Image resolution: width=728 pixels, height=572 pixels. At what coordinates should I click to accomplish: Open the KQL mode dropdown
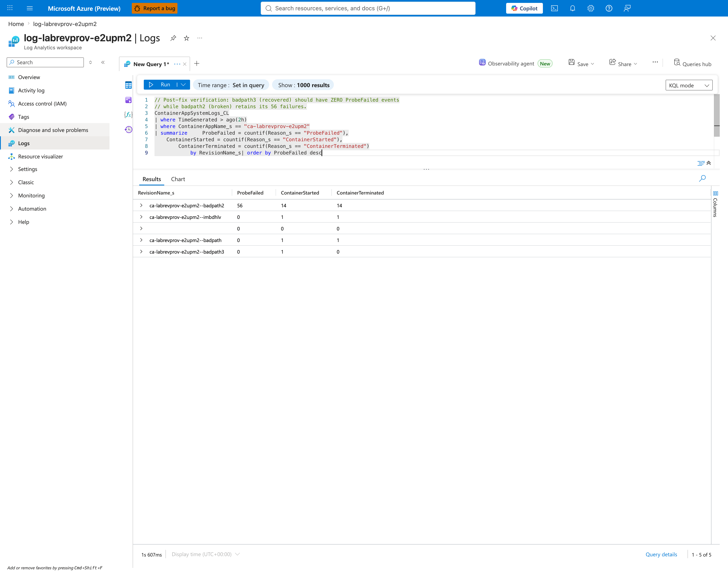(689, 85)
